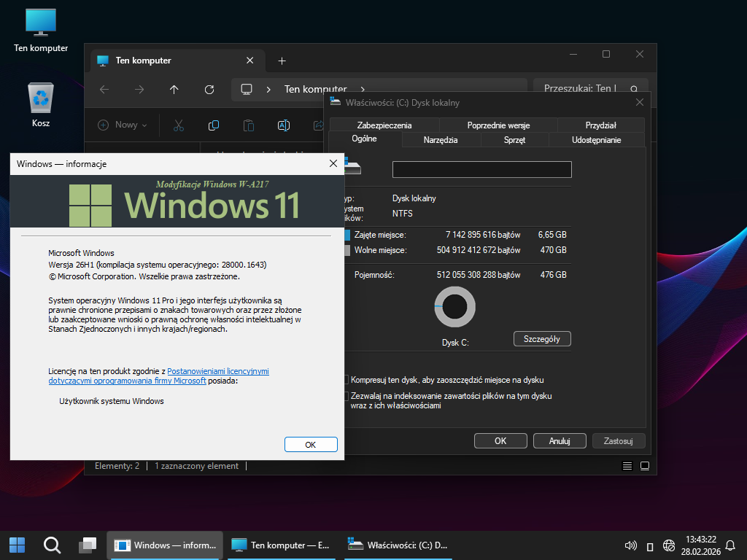Click the disk label text field
This screenshot has width=747, height=560.
481,170
